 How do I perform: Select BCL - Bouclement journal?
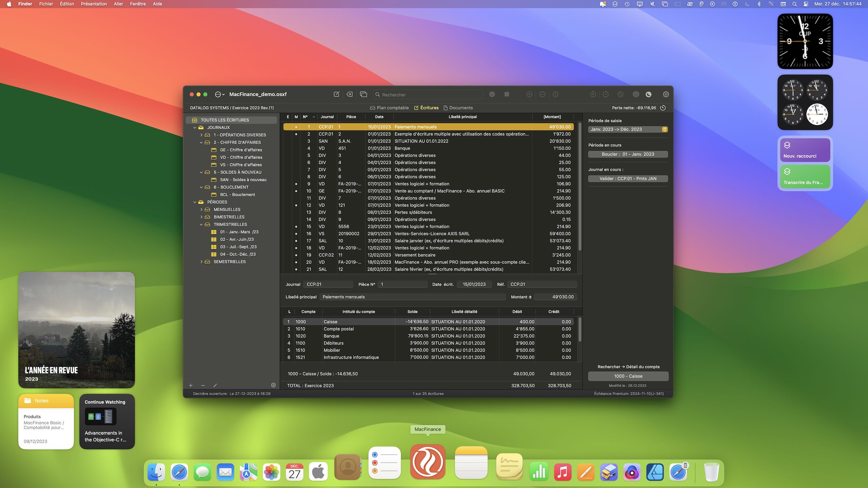click(237, 195)
